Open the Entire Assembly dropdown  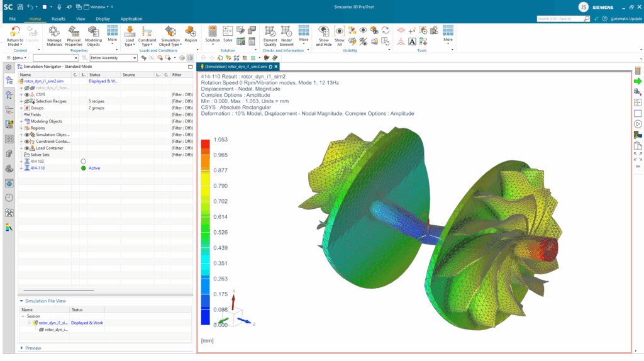(113, 58)
